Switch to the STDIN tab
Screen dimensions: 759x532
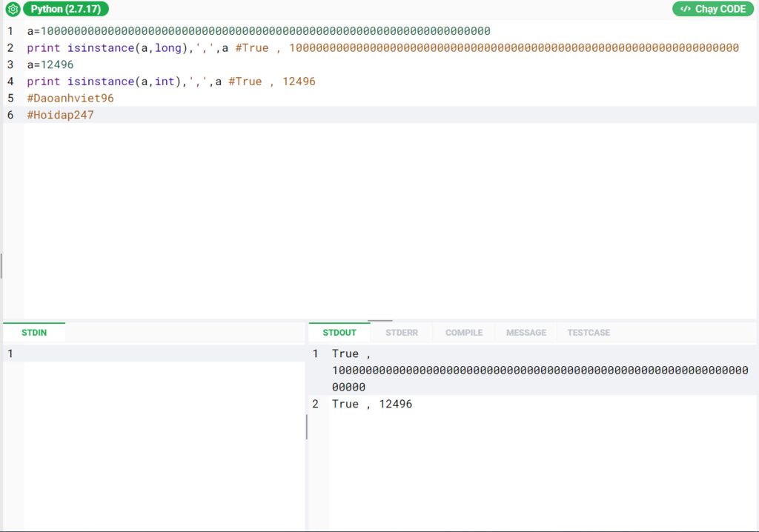34,333
